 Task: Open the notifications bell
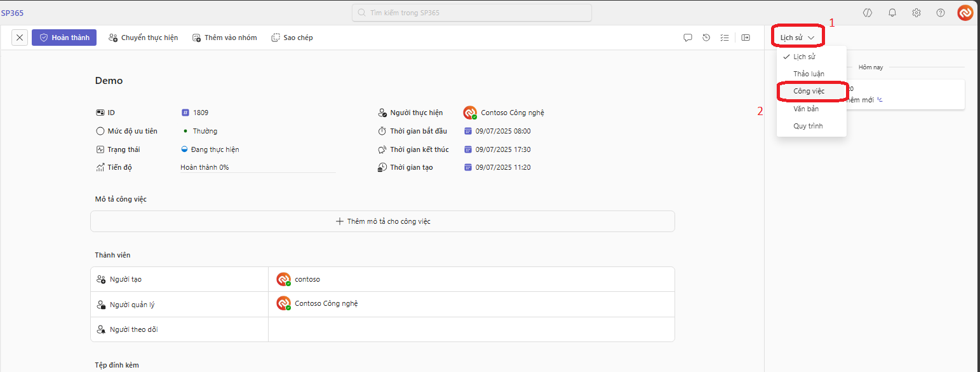point(892,13)
